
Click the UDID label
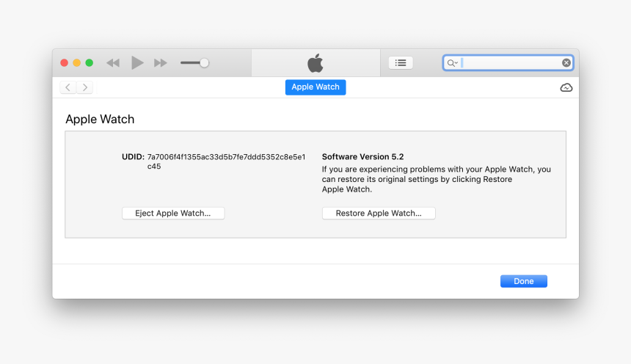tap(133, 156)
